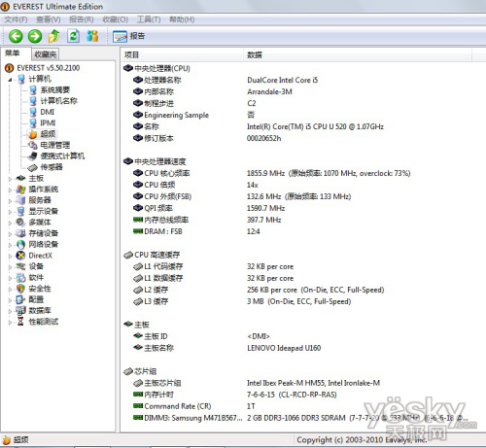Viewport: 486px width, 448px height.
Task: Open the 报告(R) menu
Action: pyautogui.click(x=82, y=19)
